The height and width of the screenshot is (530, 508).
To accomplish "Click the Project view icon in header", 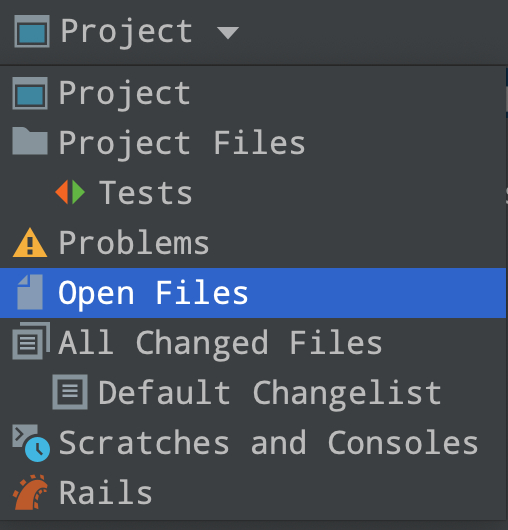I will pos(32,31).
